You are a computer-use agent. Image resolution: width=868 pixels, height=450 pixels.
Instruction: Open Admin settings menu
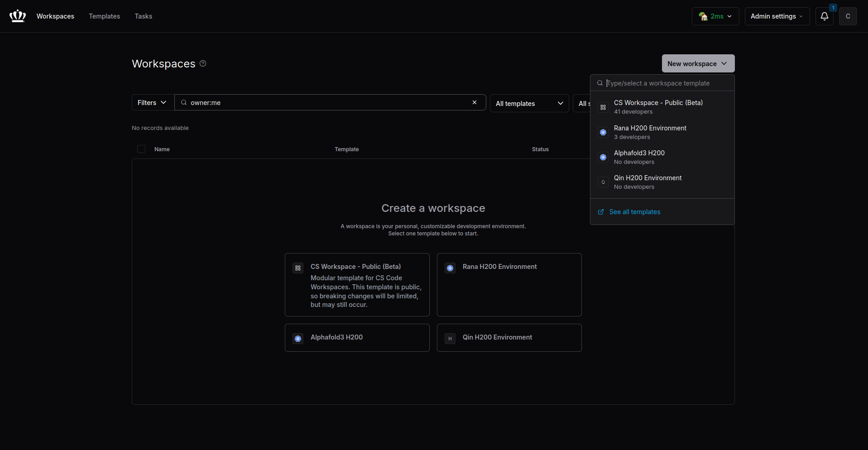coord(777,16)
